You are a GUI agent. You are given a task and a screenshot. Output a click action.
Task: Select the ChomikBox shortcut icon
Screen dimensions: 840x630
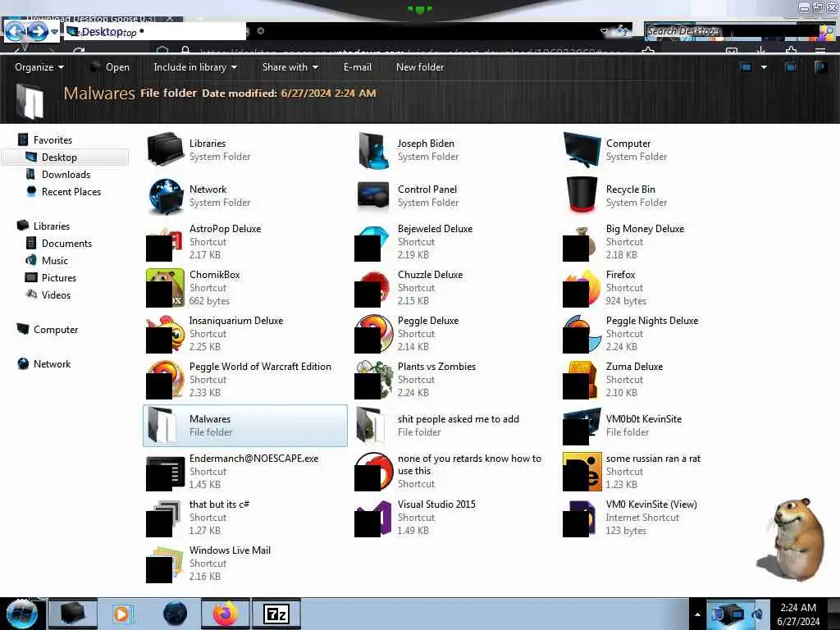pyautogui.click(x=164, y=288)
